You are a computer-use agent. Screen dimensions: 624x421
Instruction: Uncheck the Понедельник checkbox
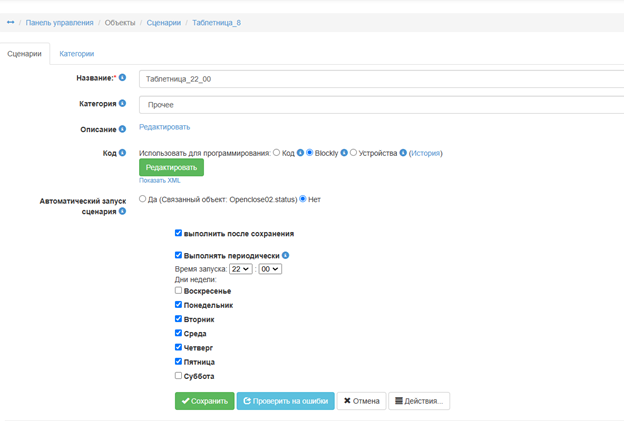coord(178,305)
